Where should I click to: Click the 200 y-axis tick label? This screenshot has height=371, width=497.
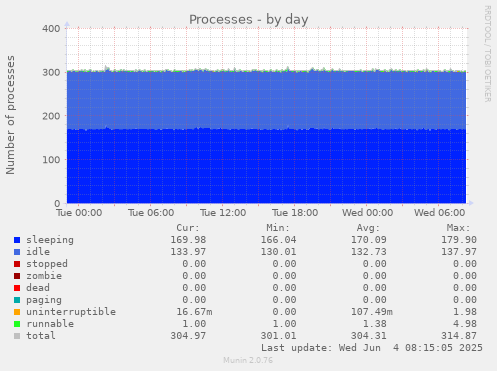(x=51, y=116)
